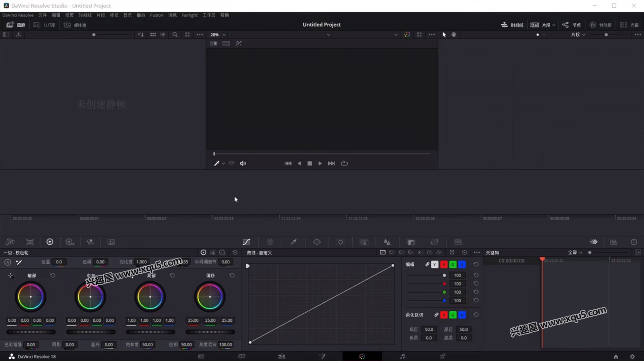The height and width of the screenshot is (361, 644).
Task: Toggle the auto balance A button
Action: (x=7, y=262)
